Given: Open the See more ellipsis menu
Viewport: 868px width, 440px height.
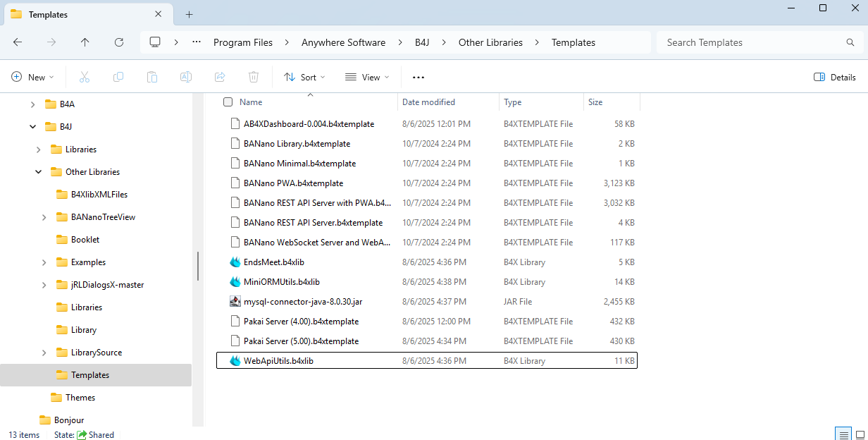Looking at the screenshot, I should (x=418, y=77).
